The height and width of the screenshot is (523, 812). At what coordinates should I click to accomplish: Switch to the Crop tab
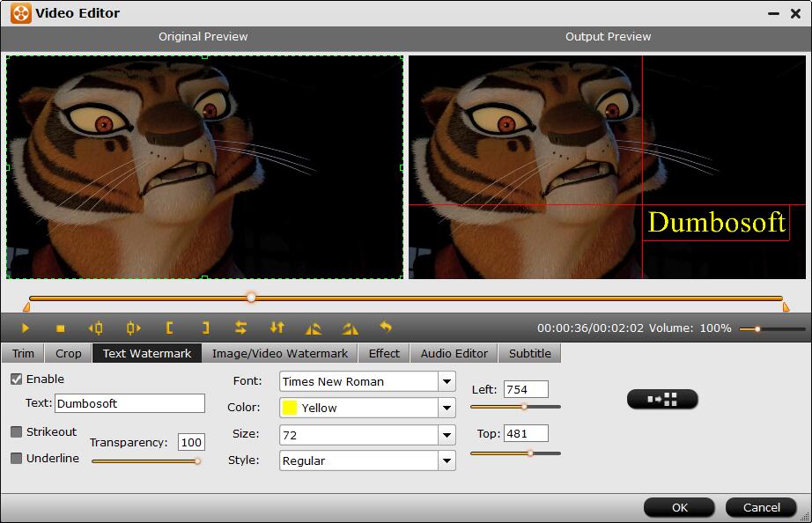coord(68,354)
